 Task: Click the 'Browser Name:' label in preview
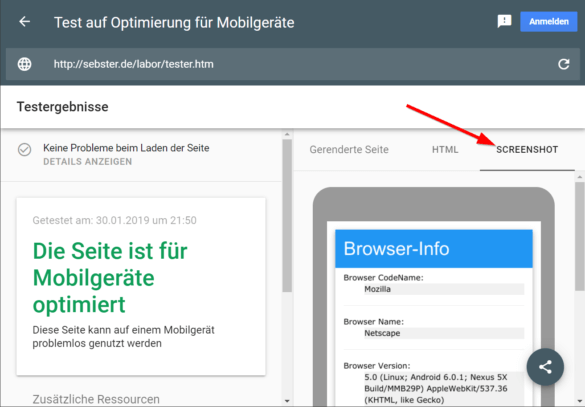pyautogui.click(x=373, y=322)
